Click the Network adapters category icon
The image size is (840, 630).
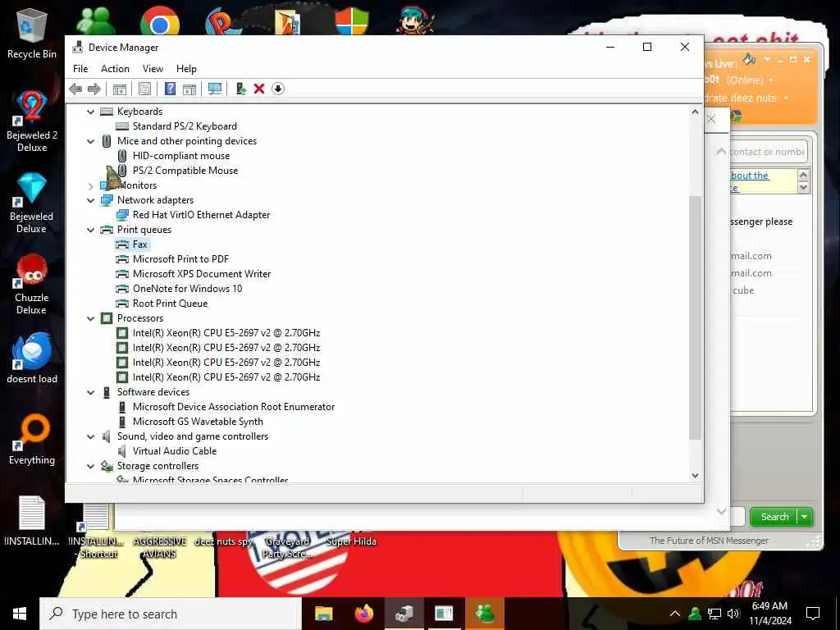pos(107,200)
